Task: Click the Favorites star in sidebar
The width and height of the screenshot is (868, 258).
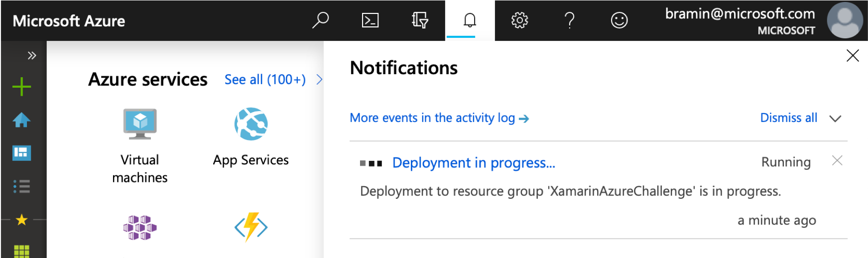Action: [21, 219]
